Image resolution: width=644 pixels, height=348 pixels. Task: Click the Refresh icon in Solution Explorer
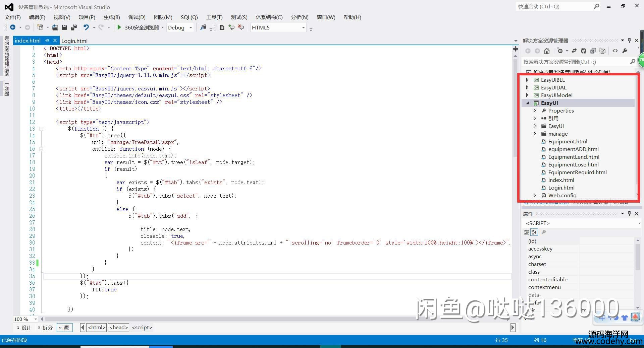(x=584, y=51)
